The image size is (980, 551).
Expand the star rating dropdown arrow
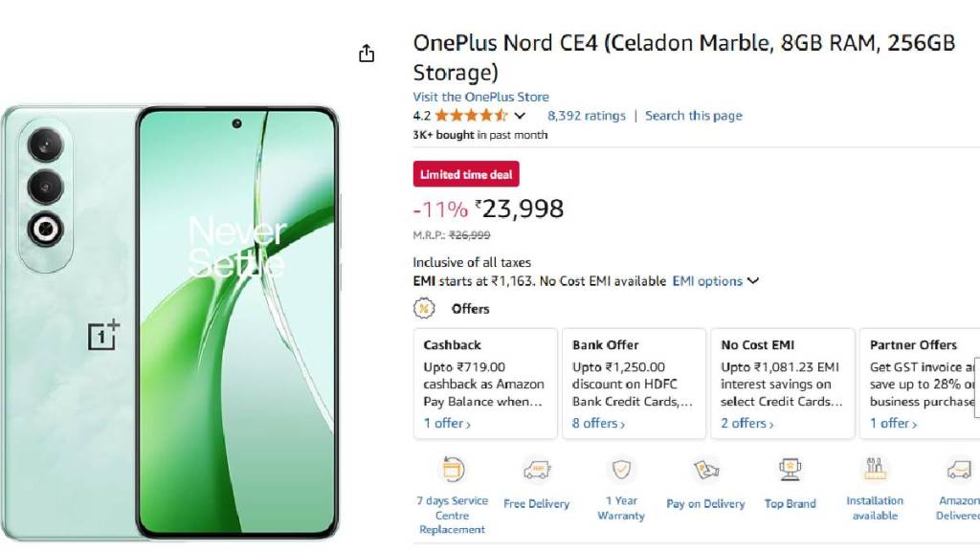(x=520, y=116)
